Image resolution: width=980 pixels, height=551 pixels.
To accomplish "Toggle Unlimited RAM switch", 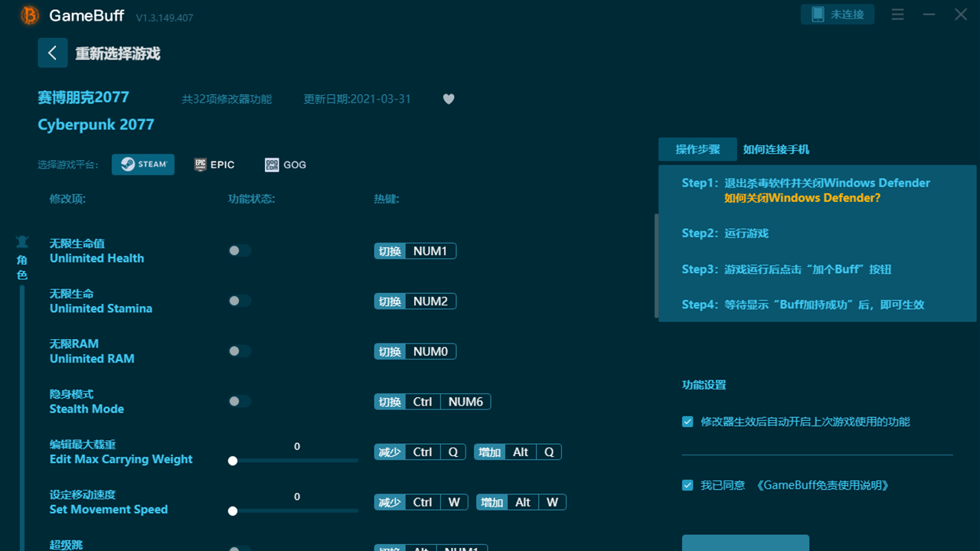I will click(x=239, y=351).
